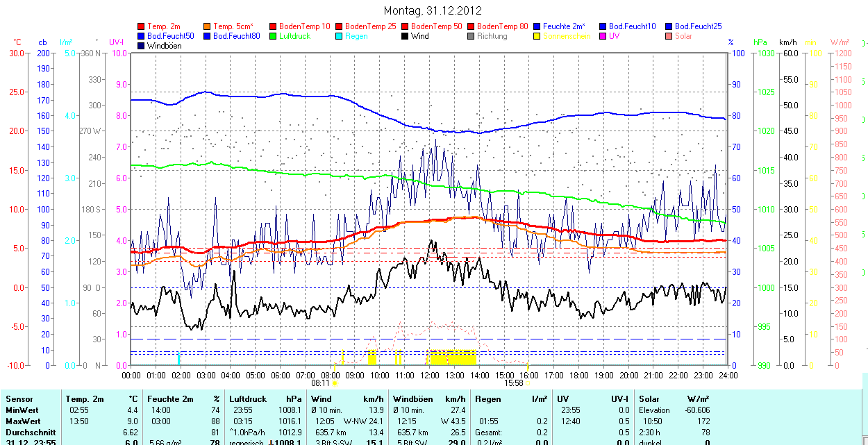
Task: Click the black Wind legend square
Action: [406, 36]
